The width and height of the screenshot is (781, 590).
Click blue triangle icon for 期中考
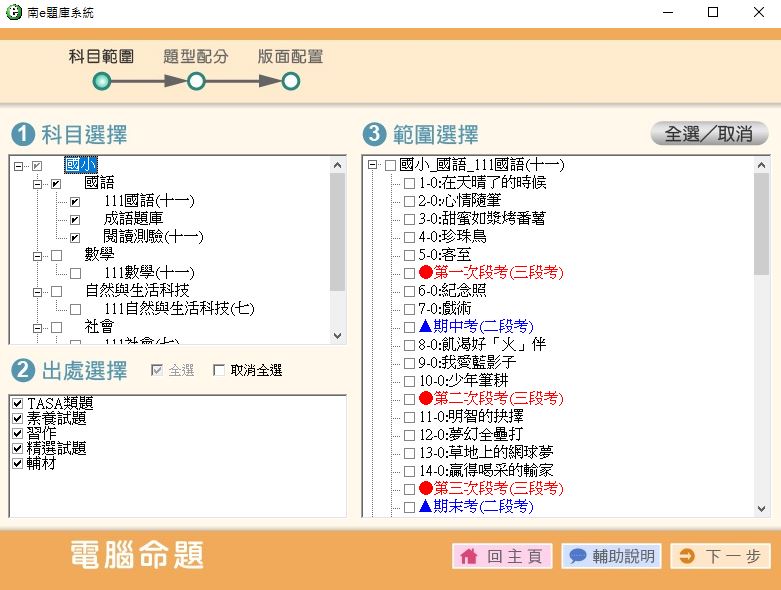pyautogui.click(x=425, y=326)
